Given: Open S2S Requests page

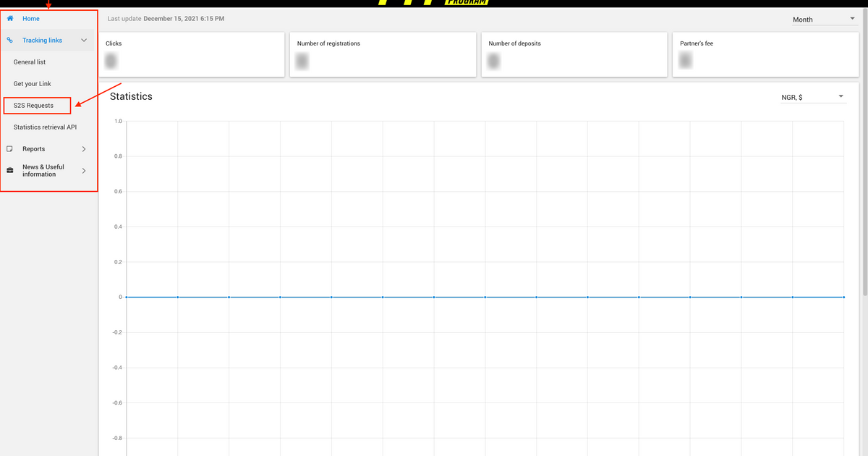Looking at the screenshot, I should pos(33,106).
